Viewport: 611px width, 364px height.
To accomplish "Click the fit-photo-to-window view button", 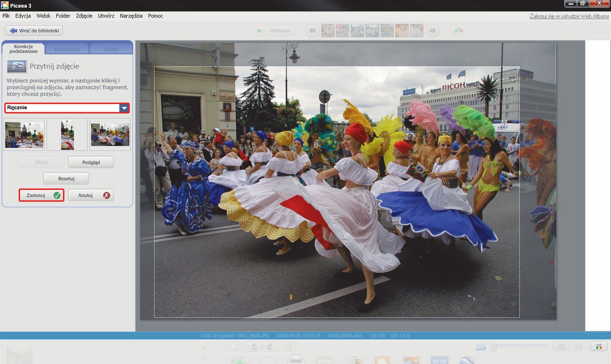I will point(562,346).
